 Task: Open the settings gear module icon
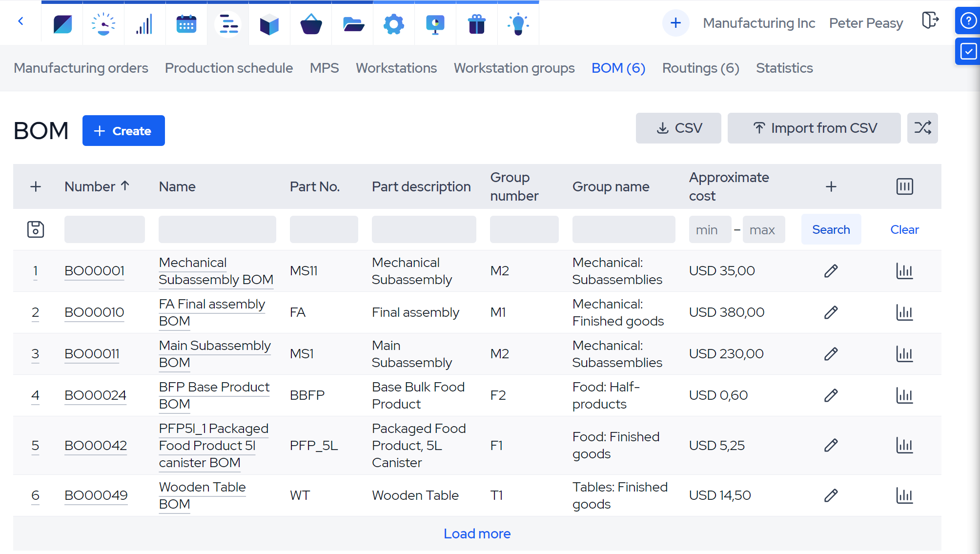393,23
